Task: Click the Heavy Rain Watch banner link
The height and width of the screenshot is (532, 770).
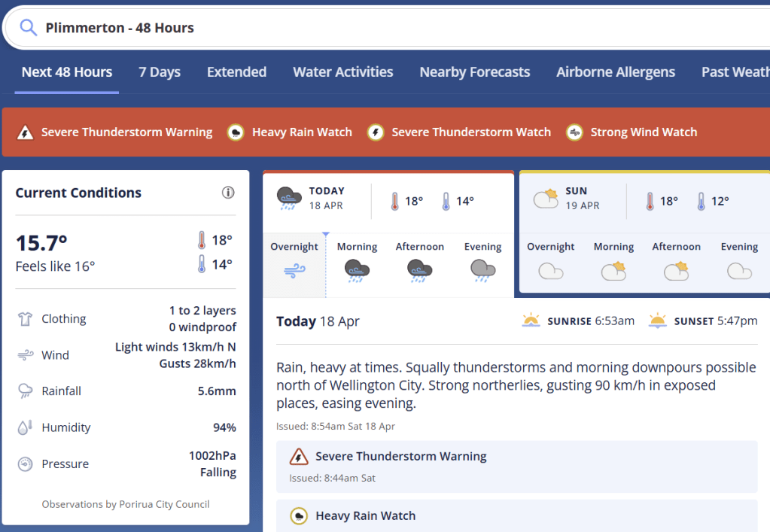Action: 301,132
